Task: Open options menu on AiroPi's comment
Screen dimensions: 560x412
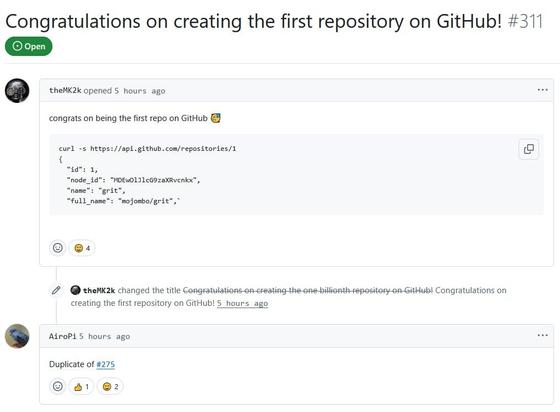Action: (542, 335)
